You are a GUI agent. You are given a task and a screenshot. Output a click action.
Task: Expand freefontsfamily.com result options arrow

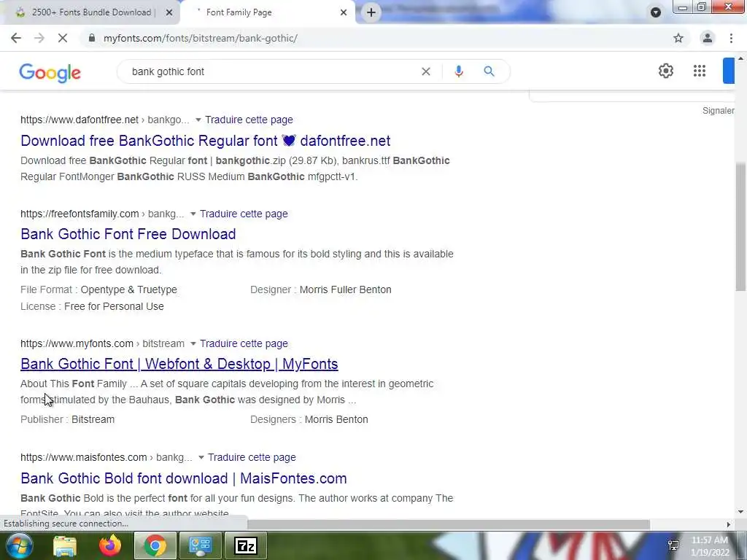(x=193, y=214)
